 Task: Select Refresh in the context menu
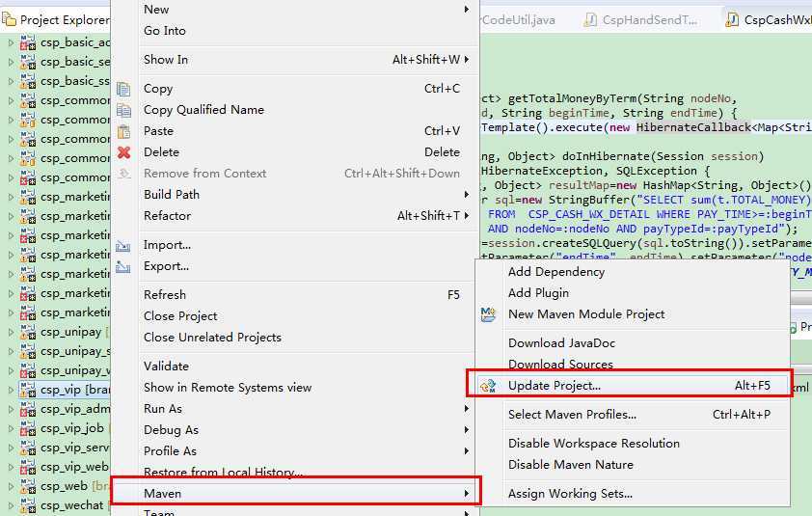(293, 295)
